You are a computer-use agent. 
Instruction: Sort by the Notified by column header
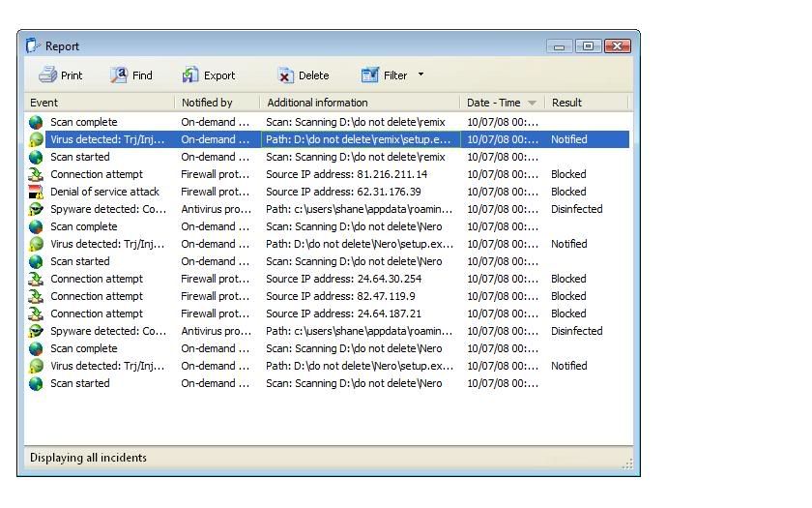coord(217,103)
